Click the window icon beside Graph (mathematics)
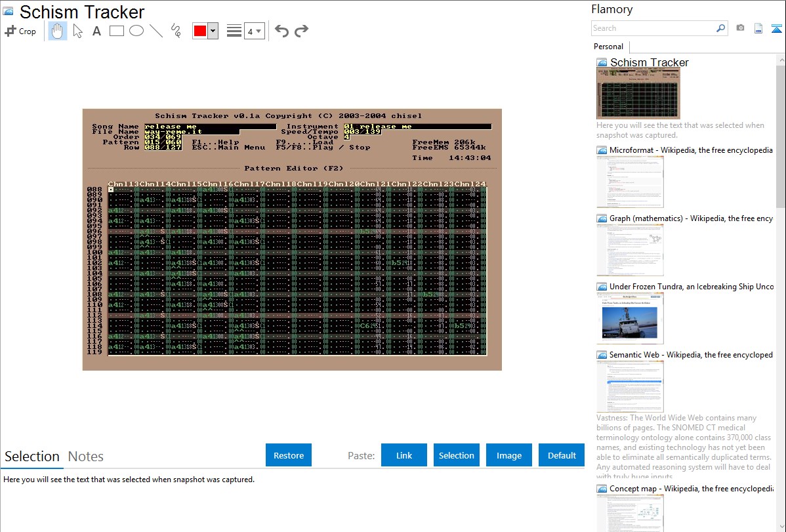This screenshot has height=532, width=786. pos(602,218)
